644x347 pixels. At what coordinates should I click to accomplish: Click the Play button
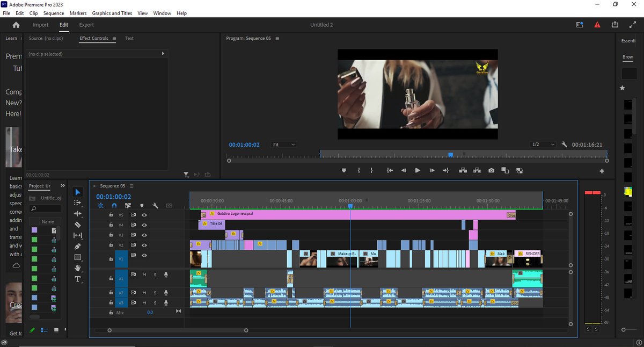(418, 170)
